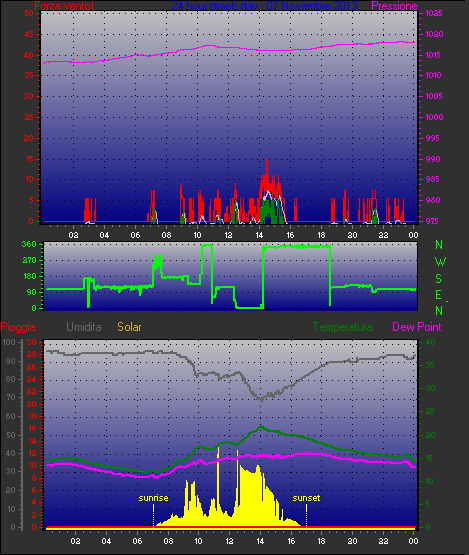Click the 'Solar' legend label
The width and height of the screenshot is (469, 555).
pos(129,327)
